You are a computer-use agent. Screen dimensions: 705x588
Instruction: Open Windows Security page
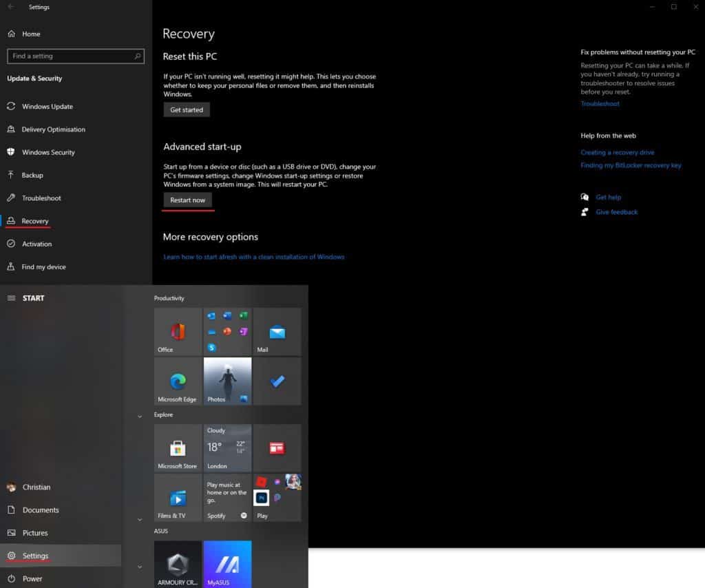[76, 152]
